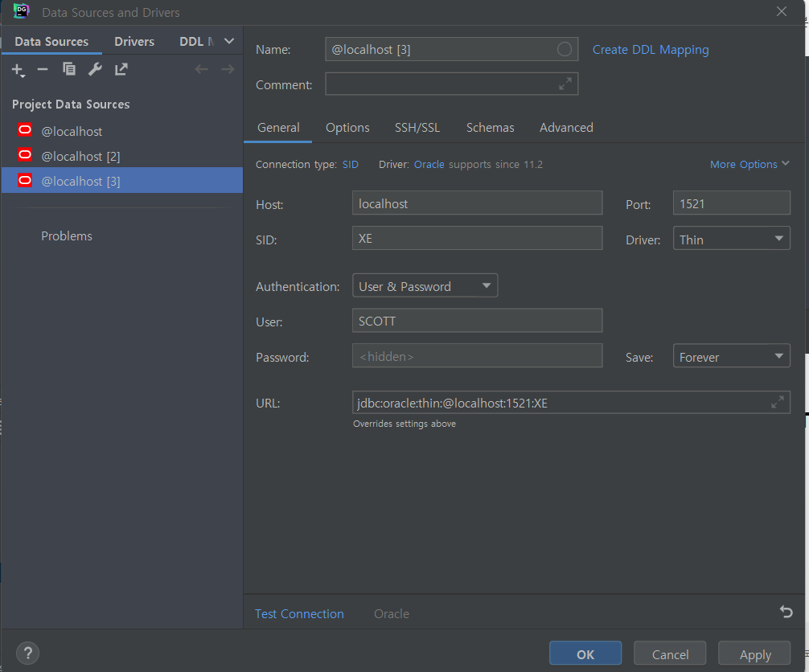Click the Oracle driver link
Viewport: 809px width, 672px height.
point(429,165)
